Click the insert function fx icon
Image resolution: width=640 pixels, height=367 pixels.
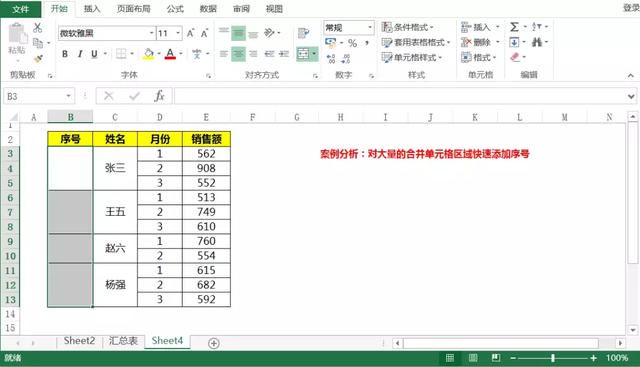coord(159,96)
